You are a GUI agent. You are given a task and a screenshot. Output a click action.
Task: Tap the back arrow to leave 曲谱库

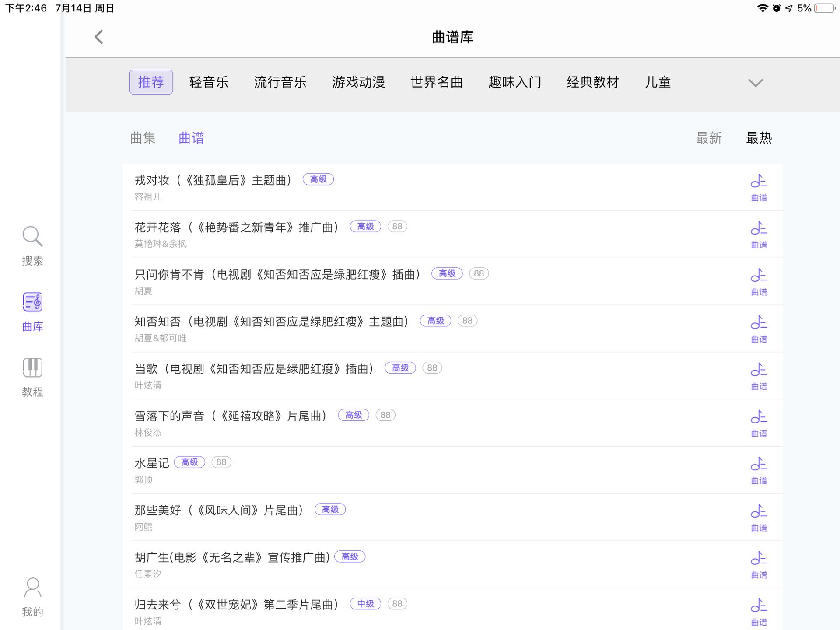coord(98,37)
